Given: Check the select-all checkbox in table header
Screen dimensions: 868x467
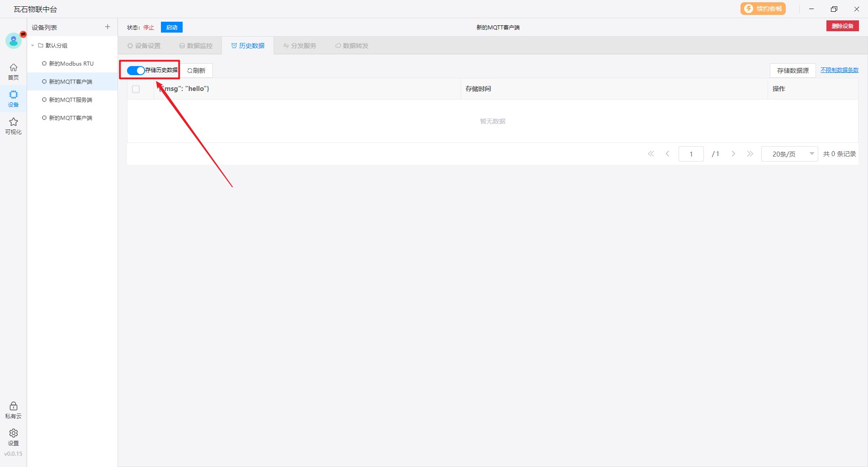Looking at the screenshot, I should pyautogui.click(x=136, y=89).
